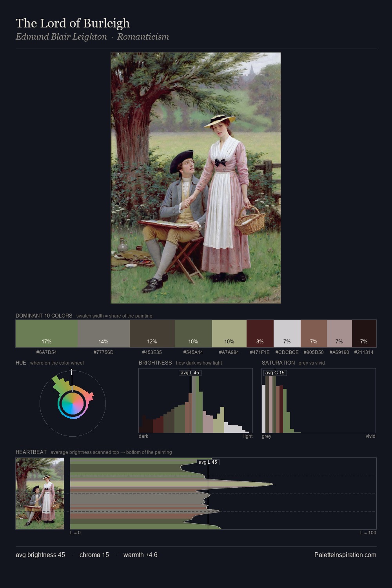Click the #211314 near-black swatch

tap(364, 334)
